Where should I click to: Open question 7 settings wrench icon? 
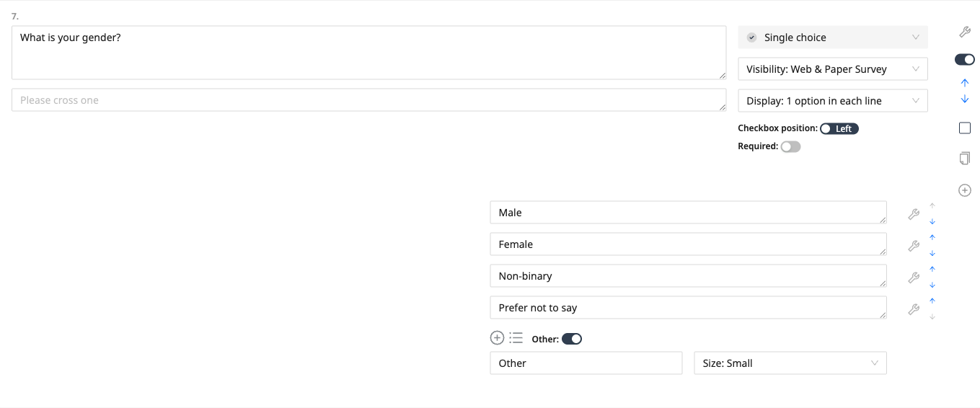964,32
